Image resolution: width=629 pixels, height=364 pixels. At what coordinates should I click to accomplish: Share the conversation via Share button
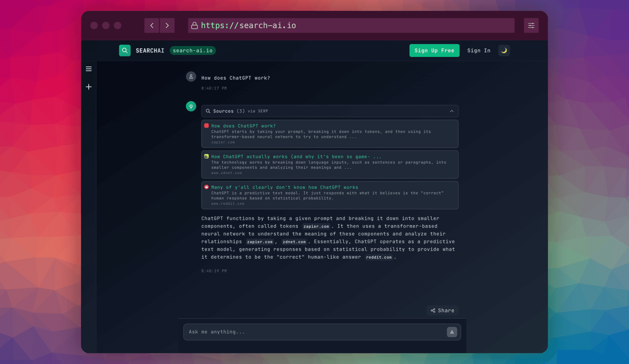[x=442, y=310]
